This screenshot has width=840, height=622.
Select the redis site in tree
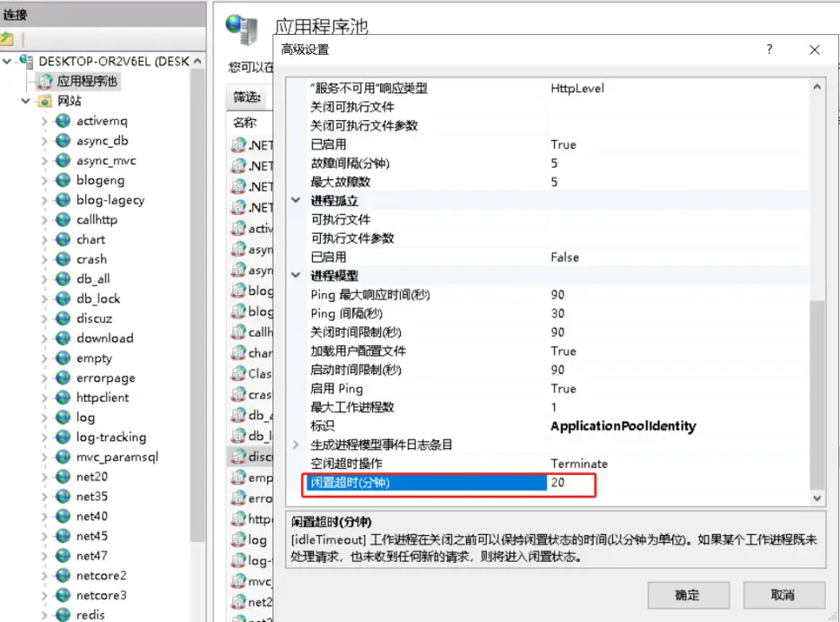click(x=90, y=615)
